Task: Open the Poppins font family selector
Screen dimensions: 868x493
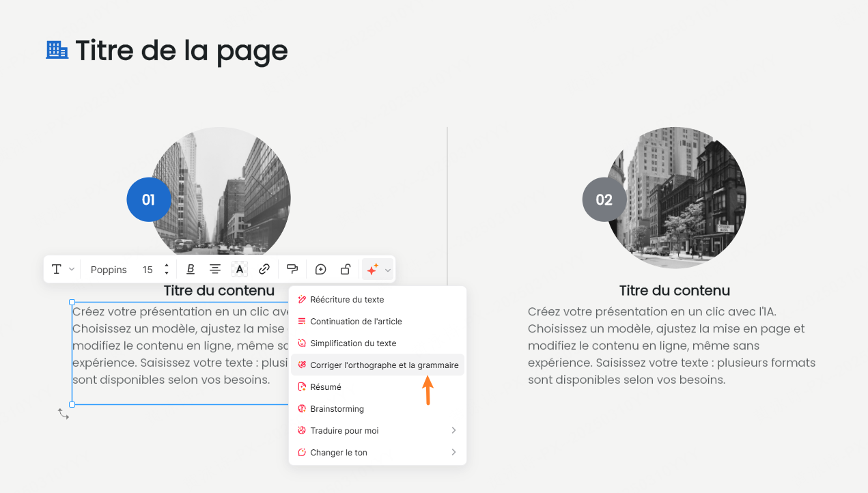Action: click(109, 270)
